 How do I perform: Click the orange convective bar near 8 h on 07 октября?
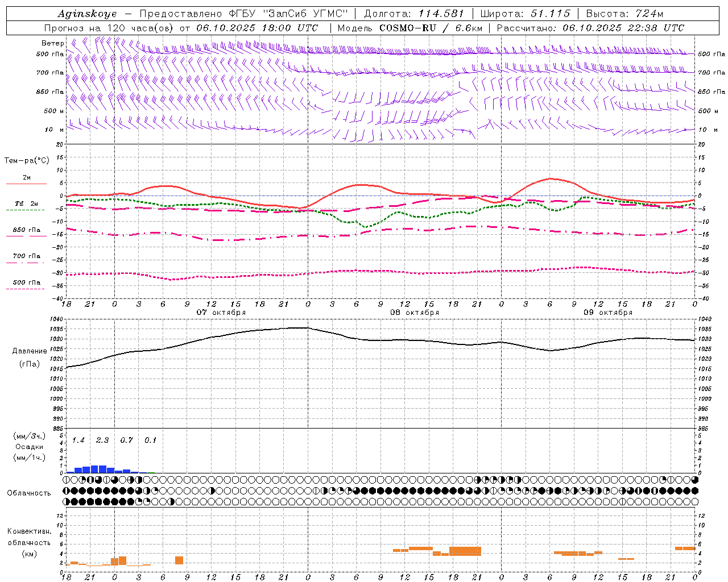point(179,560)
